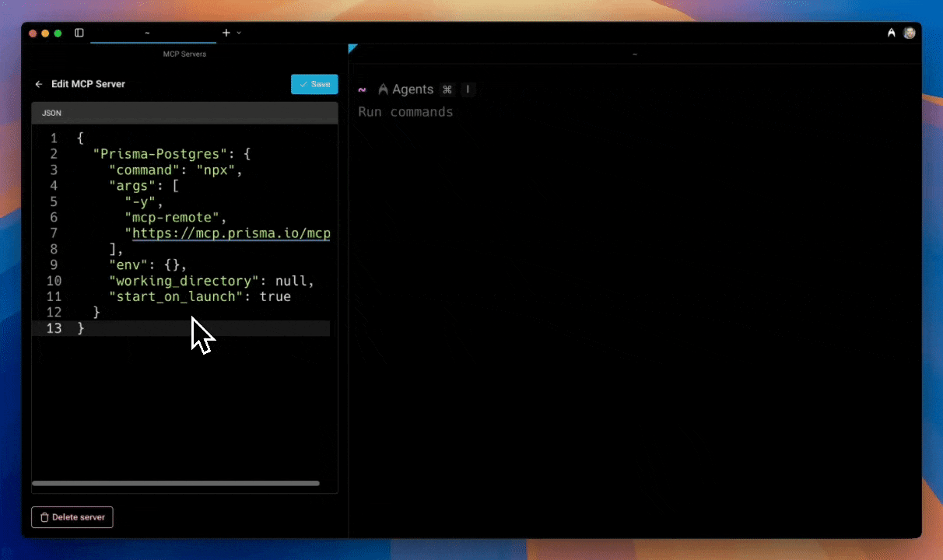Screen dimensions: 943x560
Task: Select the JSON tab in the editor
Action: tap(51, 113)
